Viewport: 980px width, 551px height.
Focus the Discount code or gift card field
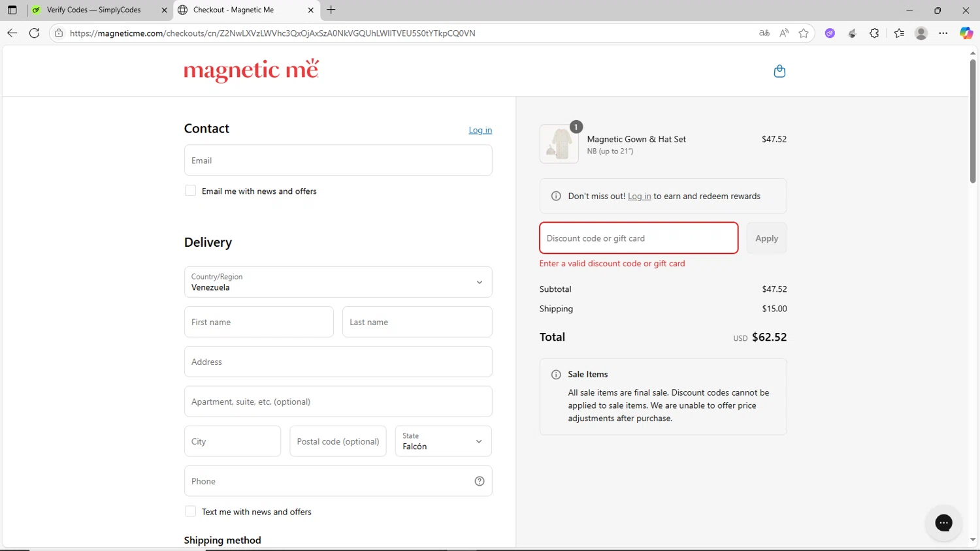(638, 238)
